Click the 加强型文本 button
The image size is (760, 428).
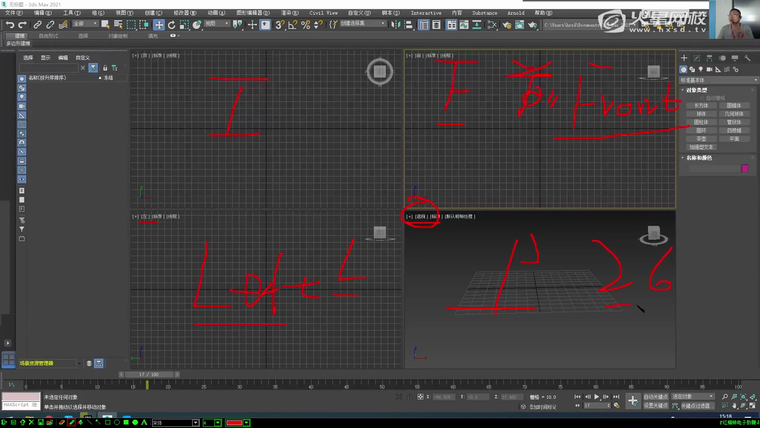pos(700,146)
